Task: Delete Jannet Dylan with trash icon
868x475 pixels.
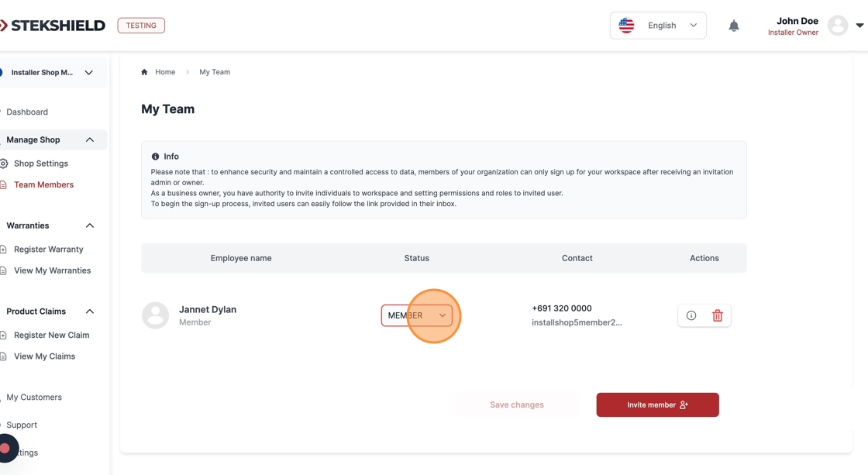Action: (717, 315)
